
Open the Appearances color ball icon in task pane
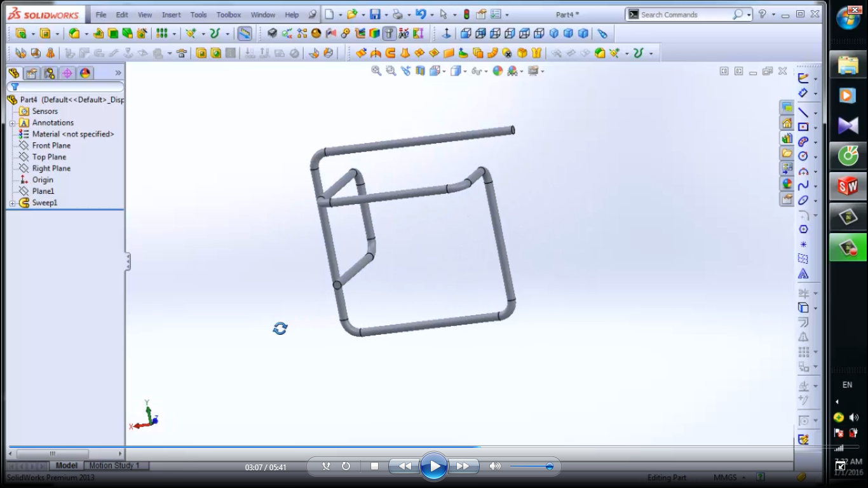tap(787, 184)
